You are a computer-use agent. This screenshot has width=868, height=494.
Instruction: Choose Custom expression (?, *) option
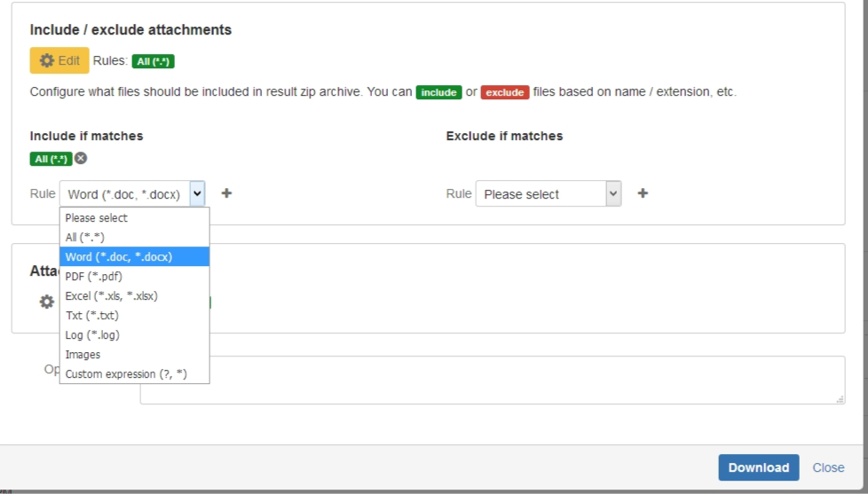126,374
